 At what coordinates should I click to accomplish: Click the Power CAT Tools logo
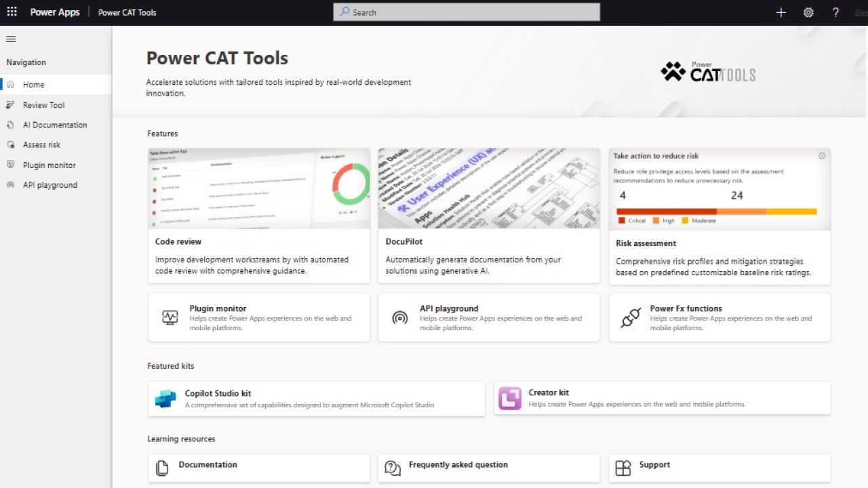[708, 72]
